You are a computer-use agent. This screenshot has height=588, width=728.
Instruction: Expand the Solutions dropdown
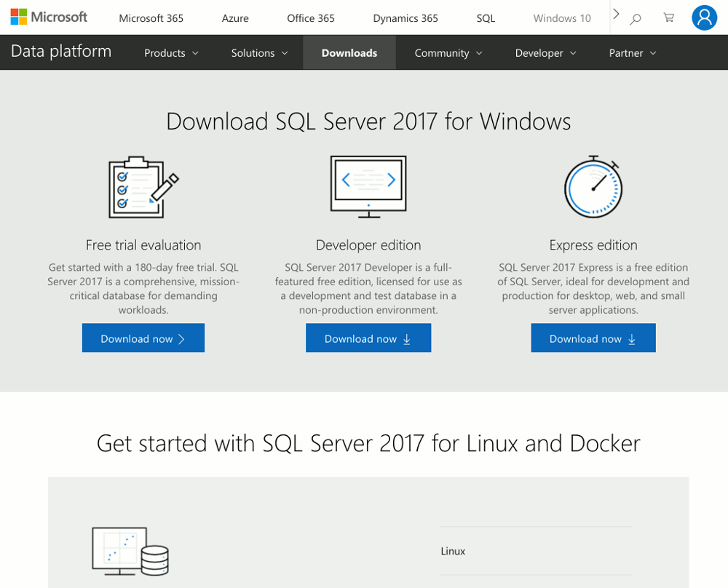point(260,53)
